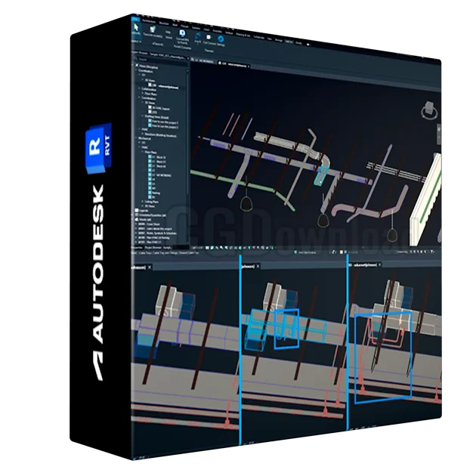Close the active 3D view tab

249,66
